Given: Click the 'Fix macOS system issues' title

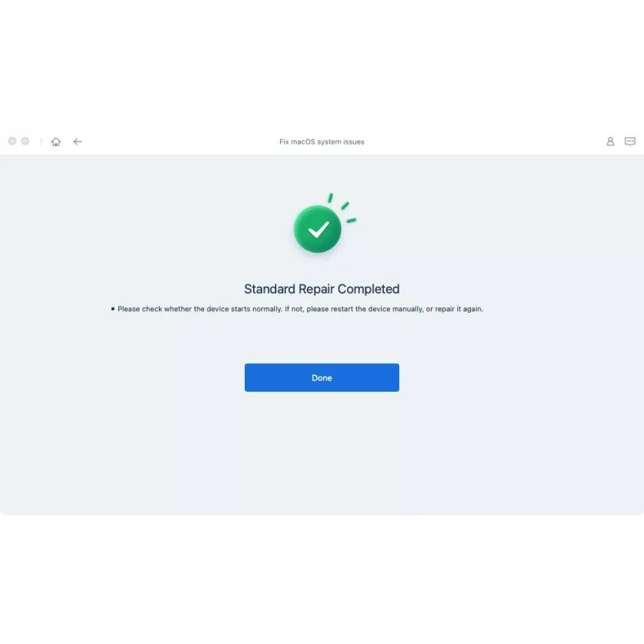Looking at the screenshot, I should tap(322, 142).
